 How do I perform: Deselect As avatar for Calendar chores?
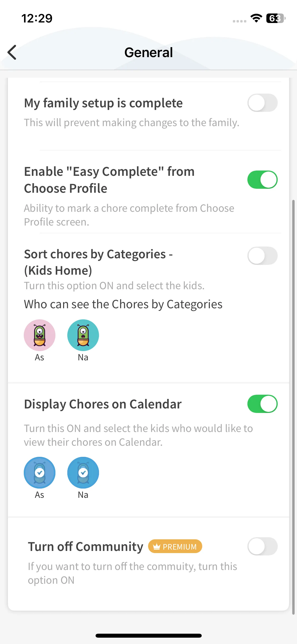40,473
